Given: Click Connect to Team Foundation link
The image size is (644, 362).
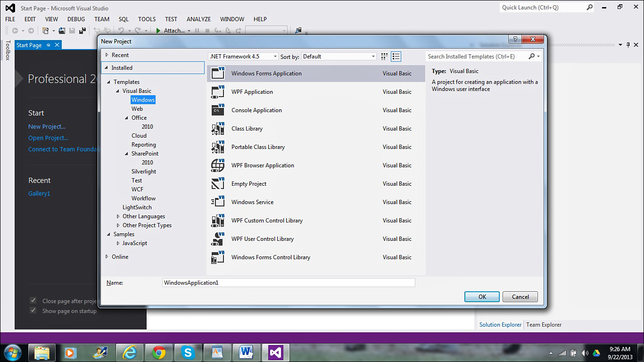Looking at the screenshot, I should (x=63, y=149).
